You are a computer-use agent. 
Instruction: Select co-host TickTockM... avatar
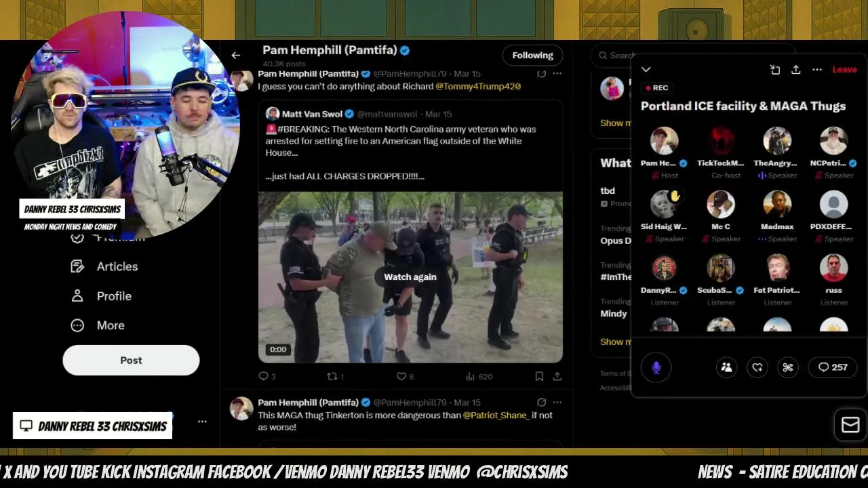[x=721, y=141]
